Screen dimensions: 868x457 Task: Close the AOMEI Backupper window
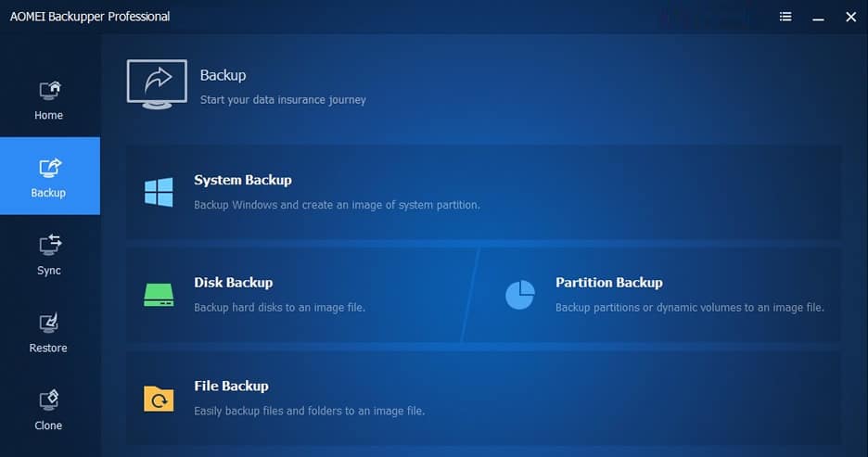click(x=850, y=17)
